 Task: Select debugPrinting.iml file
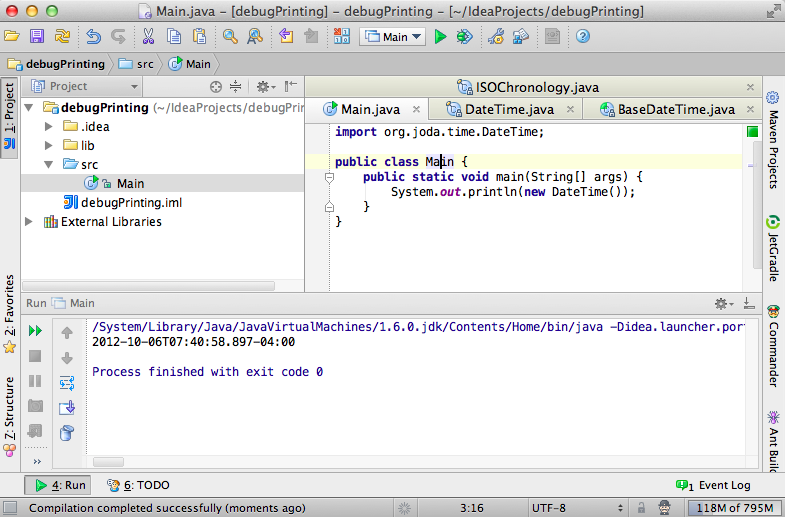(123, 203)
